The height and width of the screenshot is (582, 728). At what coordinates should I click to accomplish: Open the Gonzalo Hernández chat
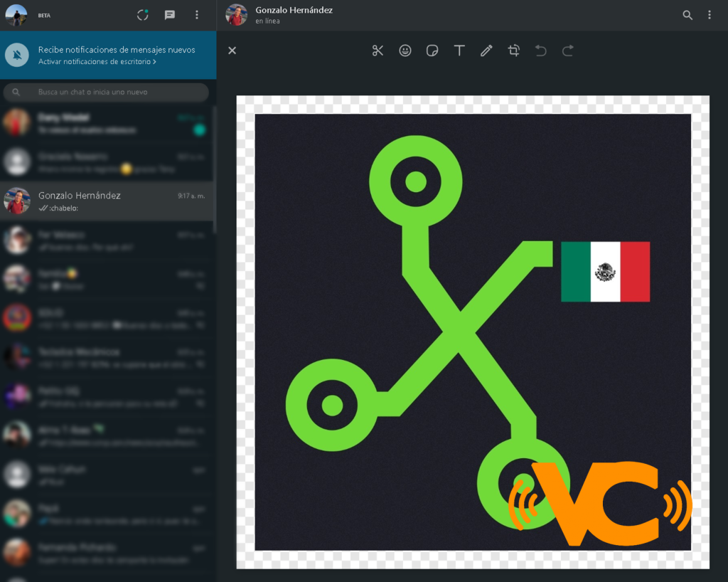[107, 201]
